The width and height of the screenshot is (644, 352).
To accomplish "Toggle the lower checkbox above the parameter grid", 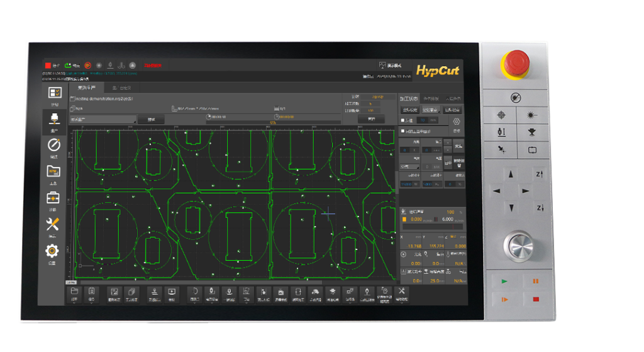I will click(402, 131).
